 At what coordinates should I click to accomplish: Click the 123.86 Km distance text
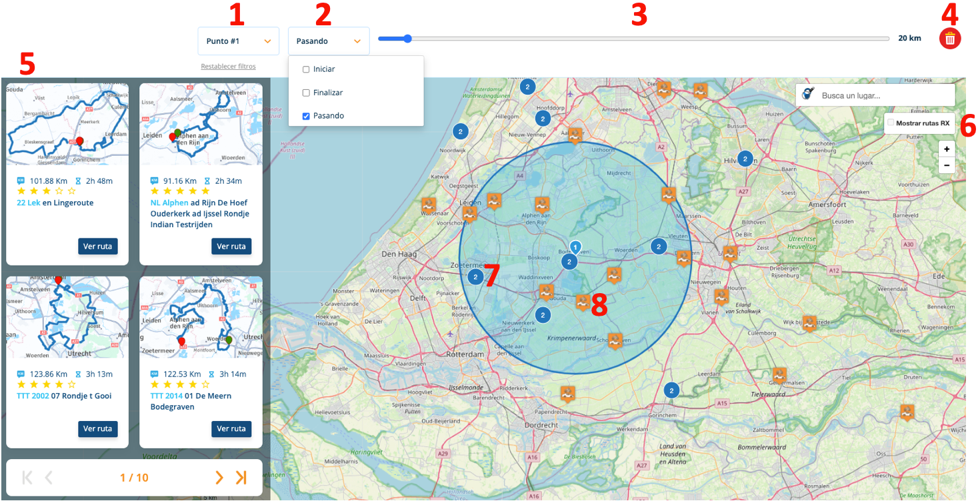pos(48,374)
